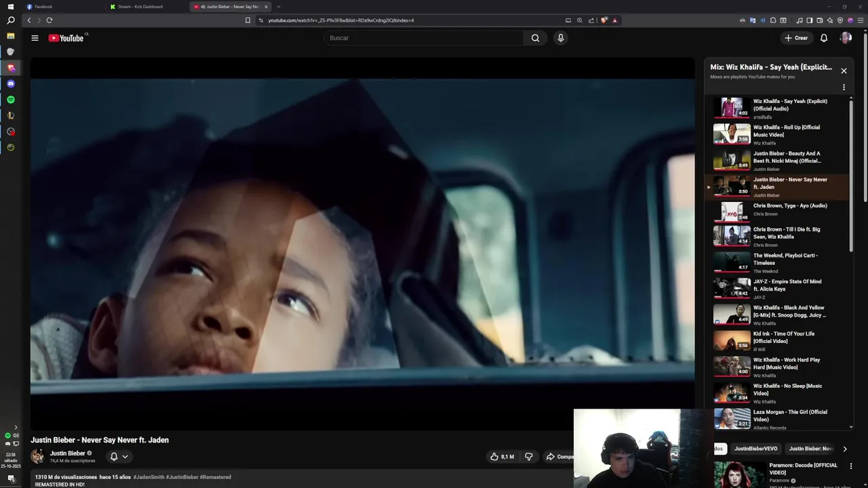Open Windows search in taskbar
The width and height of the screenshot is (868, 488).
click(x=10, y=20)
